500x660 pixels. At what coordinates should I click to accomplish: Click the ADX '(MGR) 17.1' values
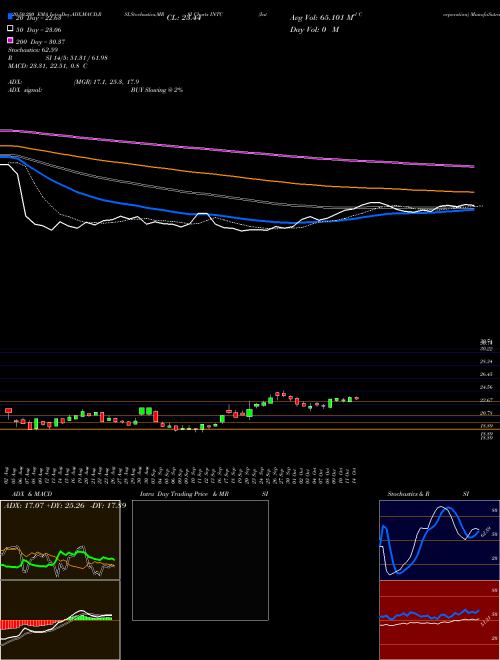[106, 82]
